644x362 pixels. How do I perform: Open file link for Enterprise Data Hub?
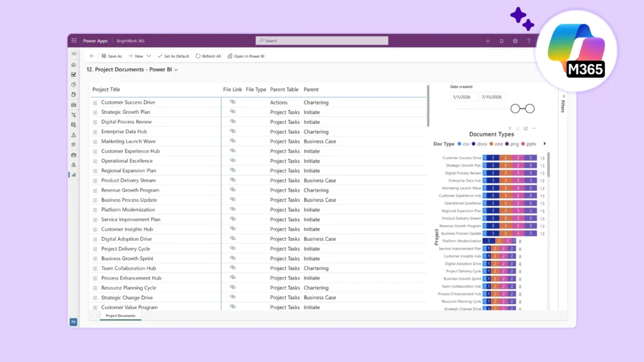[233, 131]
